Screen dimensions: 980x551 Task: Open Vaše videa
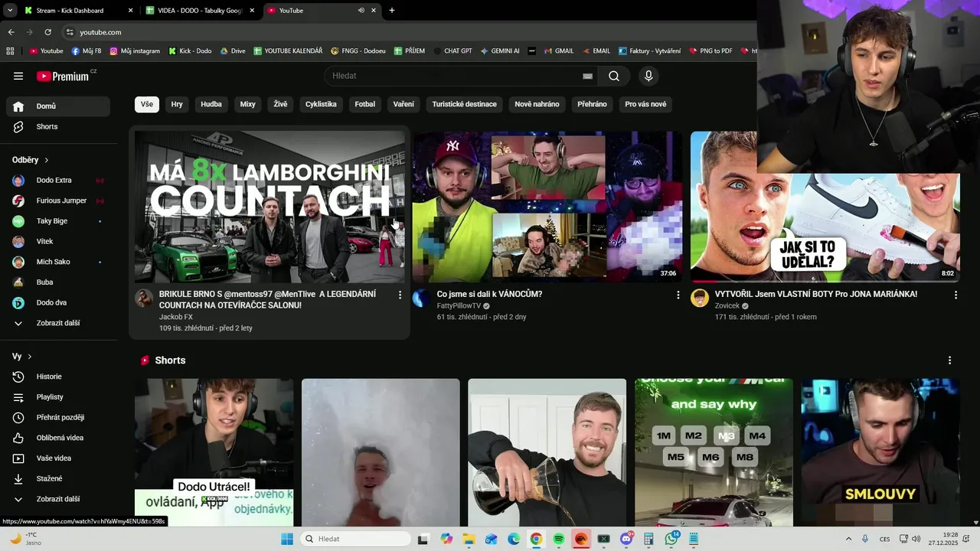pyautogui.click(x=58, y=458)
